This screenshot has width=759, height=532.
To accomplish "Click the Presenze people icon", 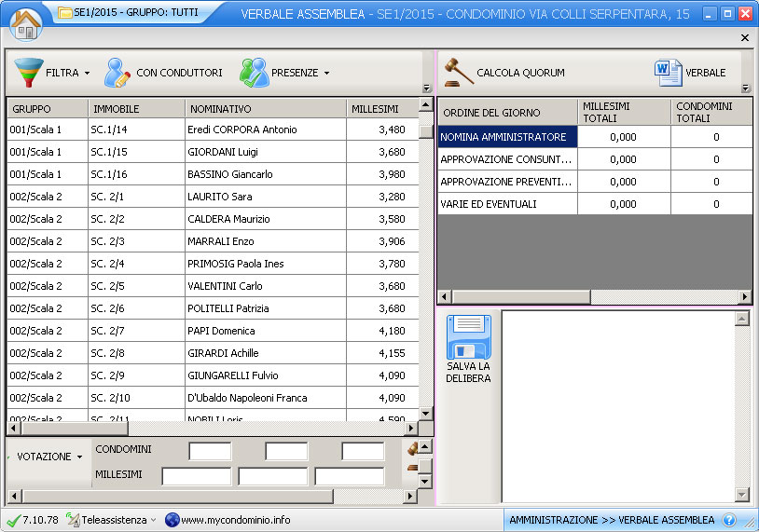I will tap(254, 72).
